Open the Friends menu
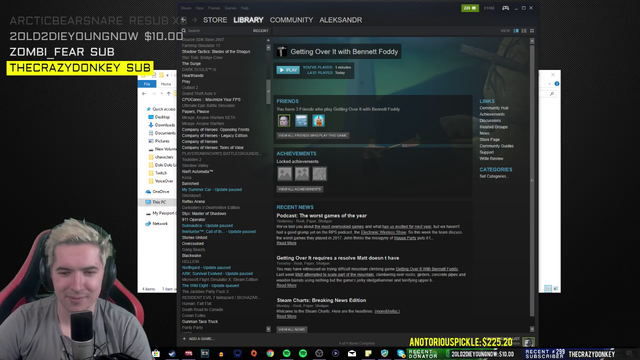Image resolution: width=640 pixels, height=360 pixels. (x=214, y=8)
